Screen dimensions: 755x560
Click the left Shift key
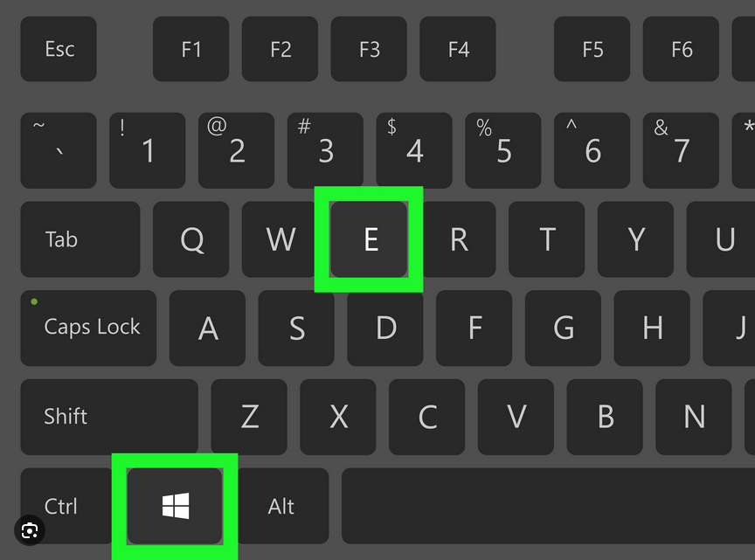coord(109,417)
